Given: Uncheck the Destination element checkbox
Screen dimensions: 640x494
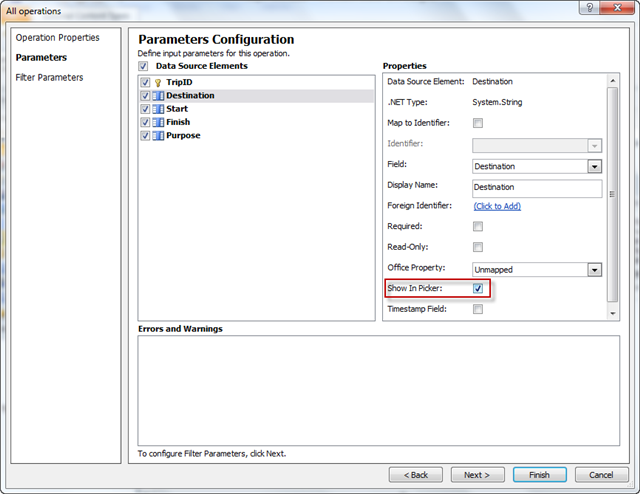Looking at the screenshot, I should click(x=145, y=96).
